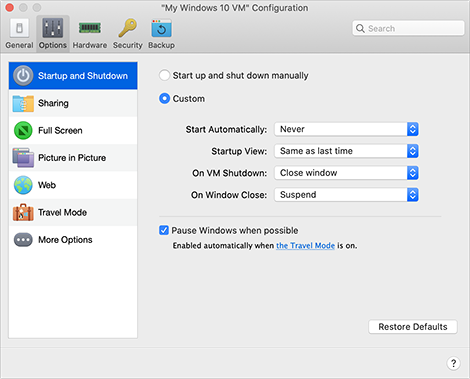The height and width of the screenshot is (379, 470).
Task: Click the Travel Mode suitcase icon
Action: click(x=23, y=212)
